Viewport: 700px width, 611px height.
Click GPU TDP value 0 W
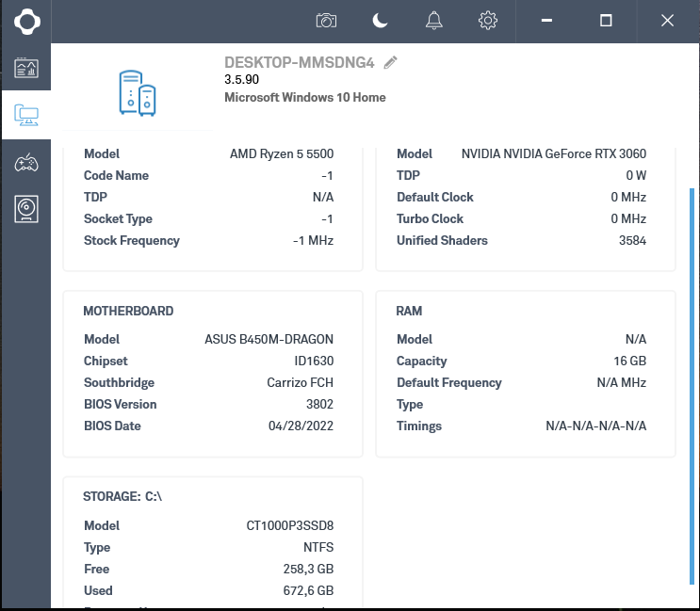[x=636, y=175]
